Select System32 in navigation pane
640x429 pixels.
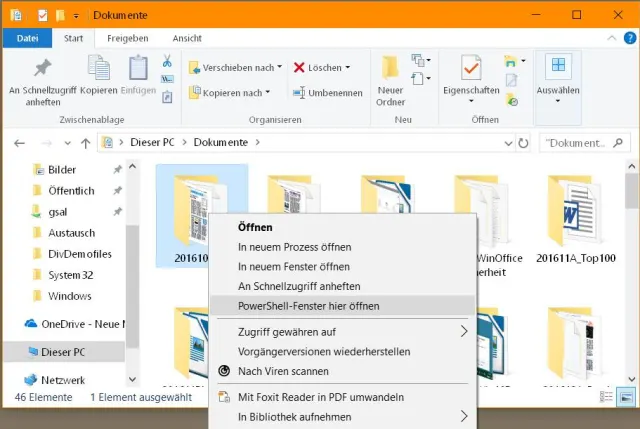[x=71, y=275]
